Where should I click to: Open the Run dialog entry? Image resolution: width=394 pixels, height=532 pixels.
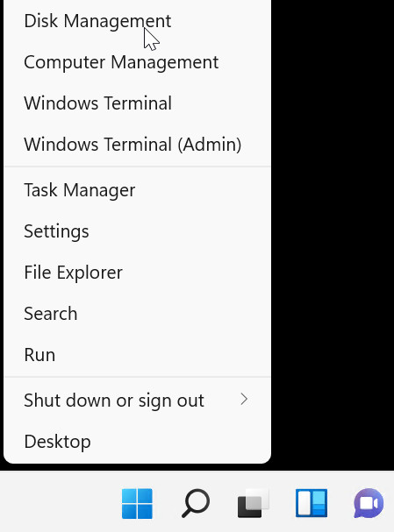point(137,355)
